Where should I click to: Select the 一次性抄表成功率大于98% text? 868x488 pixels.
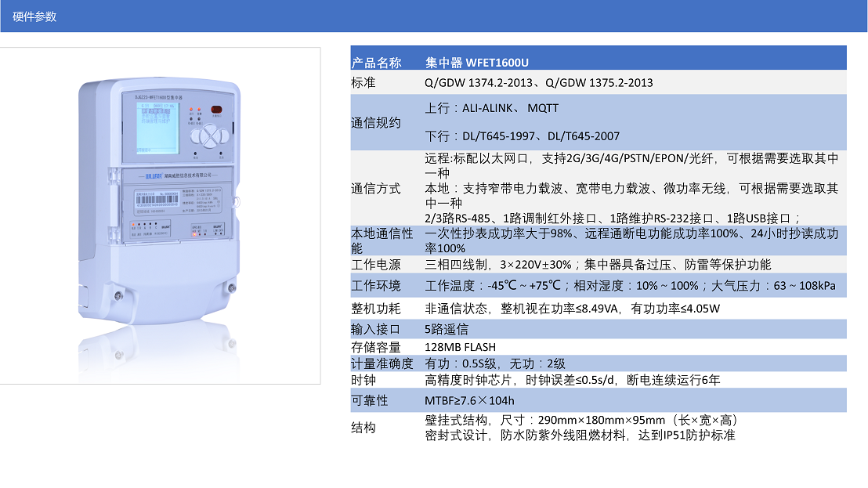click(631, 240)
